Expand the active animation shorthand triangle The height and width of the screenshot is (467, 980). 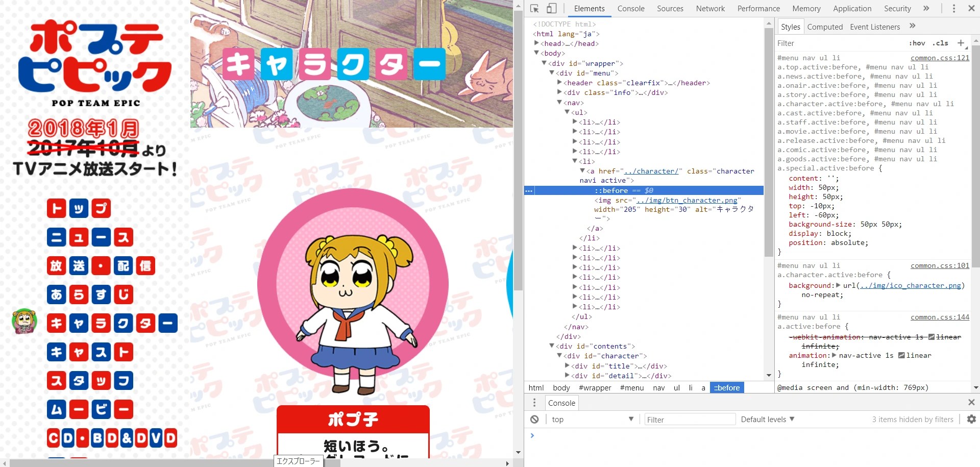pos(835,355)
